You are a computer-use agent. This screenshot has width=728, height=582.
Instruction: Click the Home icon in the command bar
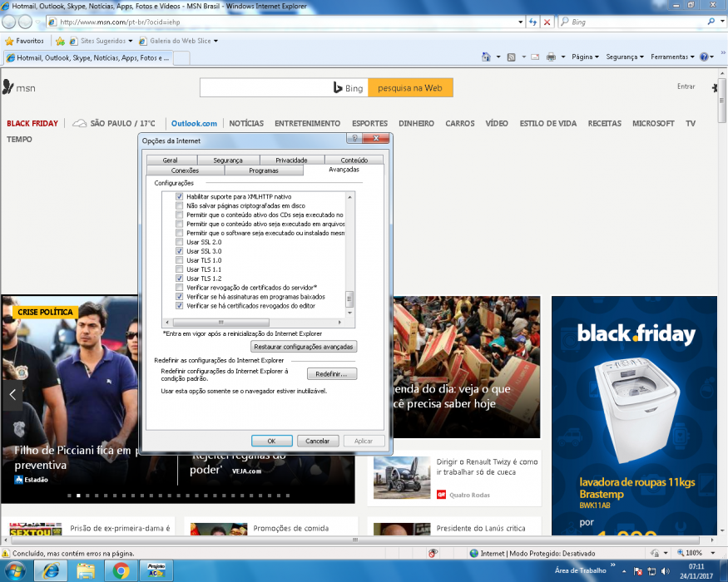pyautogui.click(x=486, y=57)
